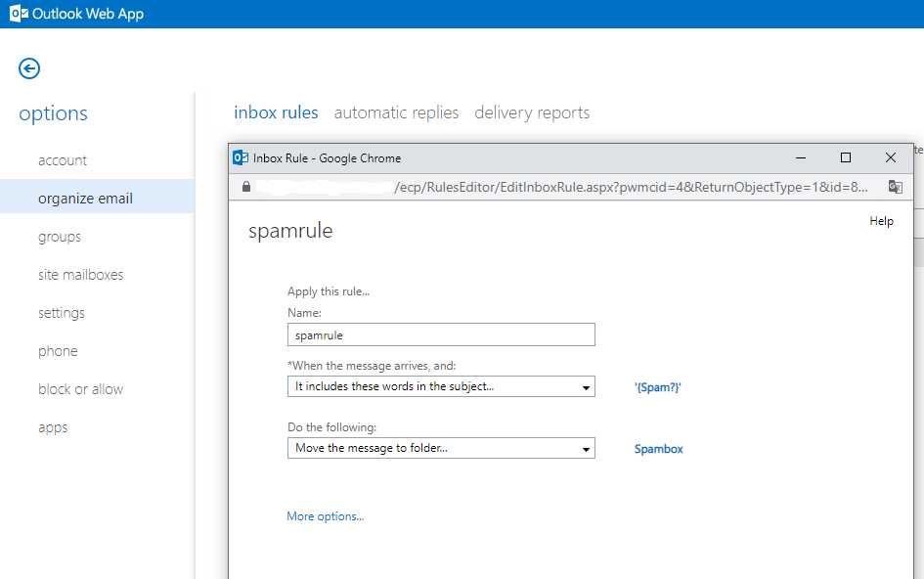Close the Inbox Rule window
The width and height of the screenshot is (924, 579).
[891, 157]
